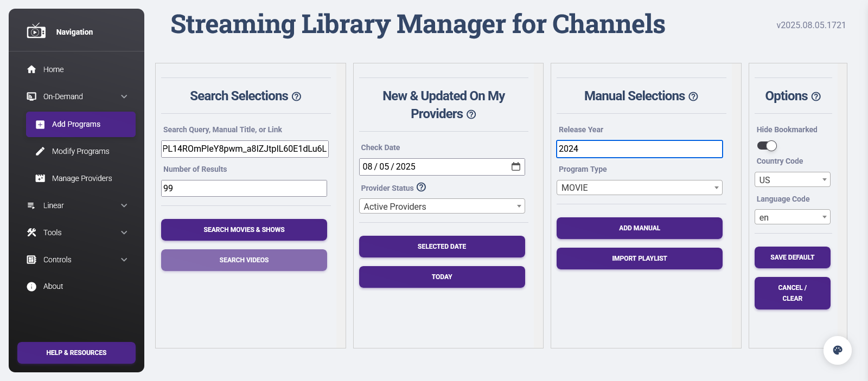The image size is (868, 381).
Task: Click the Number of Results field
Action: [244, 188]
